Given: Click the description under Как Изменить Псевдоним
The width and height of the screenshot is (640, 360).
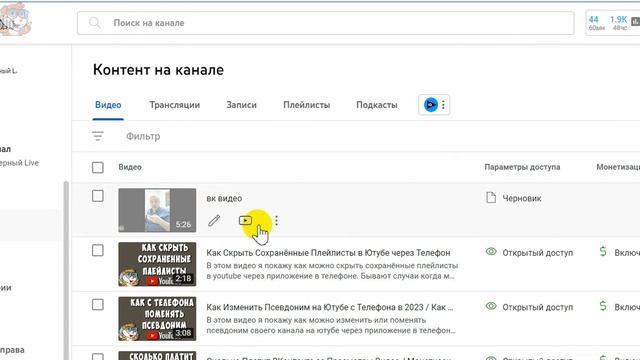Looking at the screenshot, I should (x=331, y=325).
